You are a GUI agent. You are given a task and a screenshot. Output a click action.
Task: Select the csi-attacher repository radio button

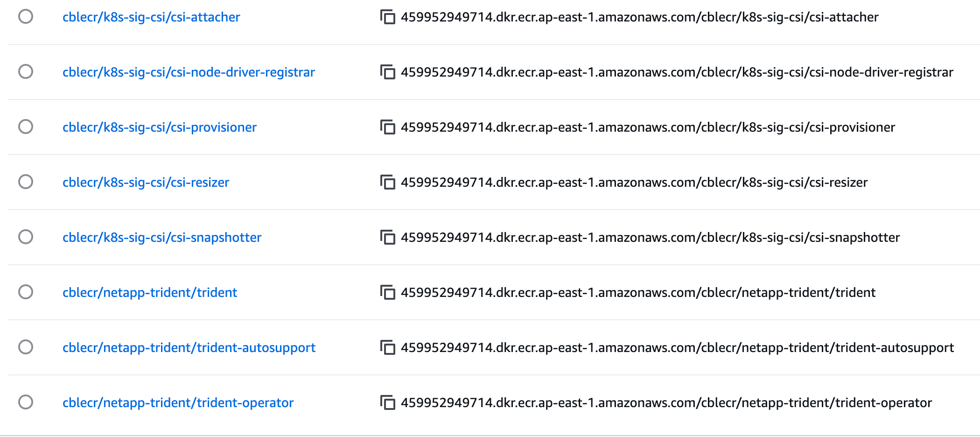(x=26, y=17)
